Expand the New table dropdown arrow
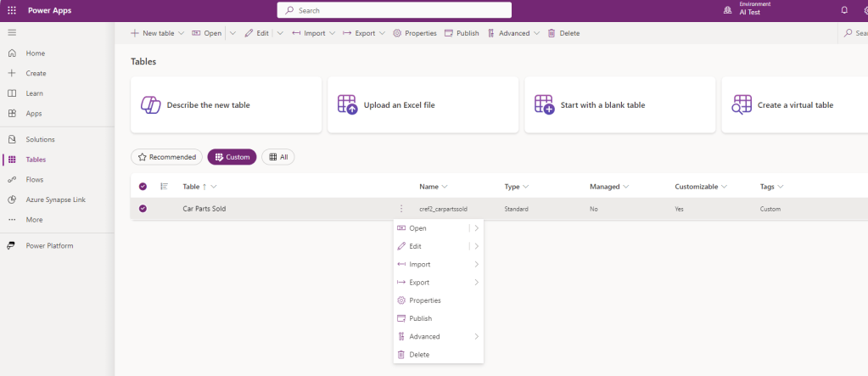The height and width of the screenshot is (376, 868). (x=182, y=33)
